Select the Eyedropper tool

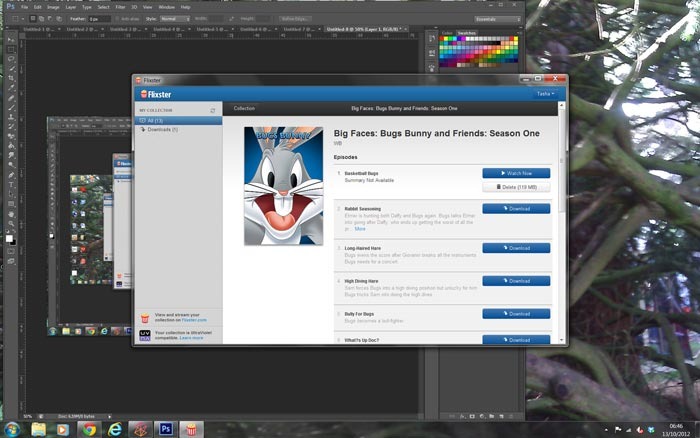click(x=11, y=88)
